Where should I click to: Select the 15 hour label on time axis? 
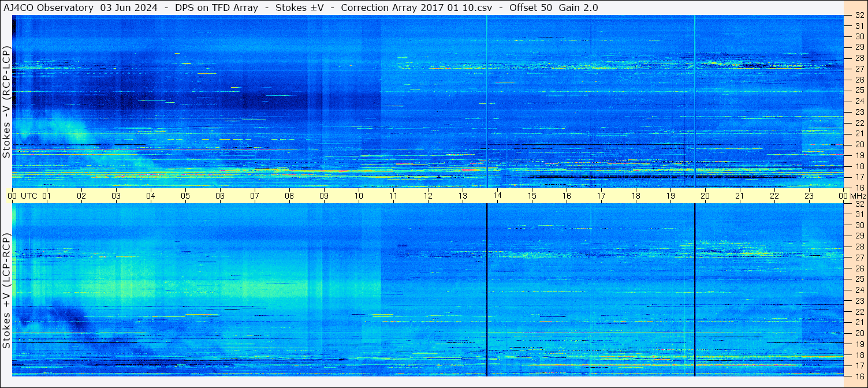(x=532, y=196)
